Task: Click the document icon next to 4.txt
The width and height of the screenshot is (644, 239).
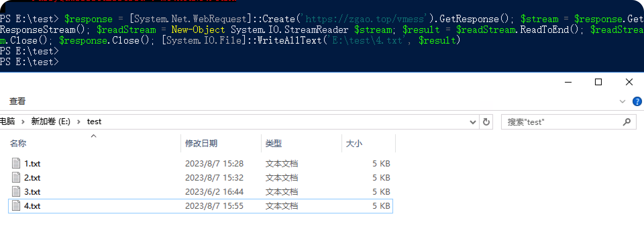Action: (15, 206)
